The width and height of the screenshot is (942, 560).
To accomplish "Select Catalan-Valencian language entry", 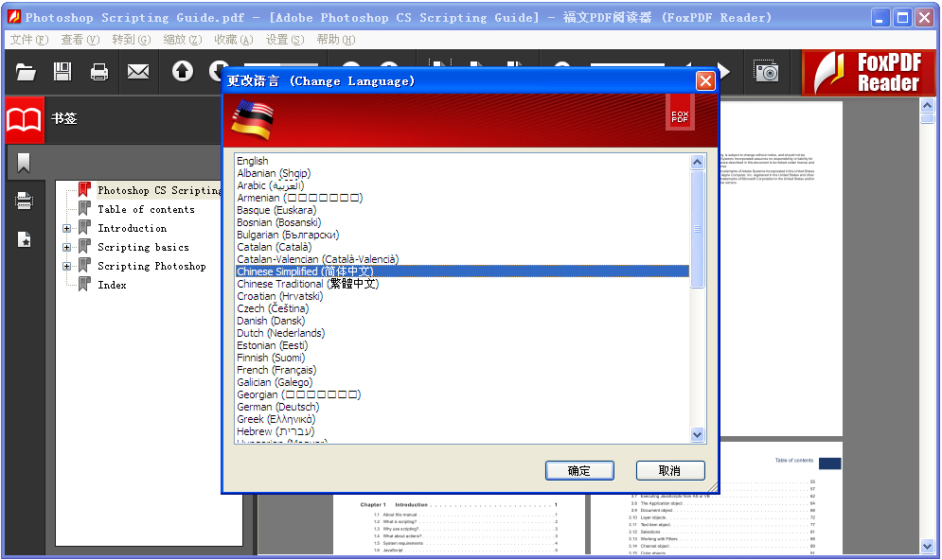I will click(462, 259).
